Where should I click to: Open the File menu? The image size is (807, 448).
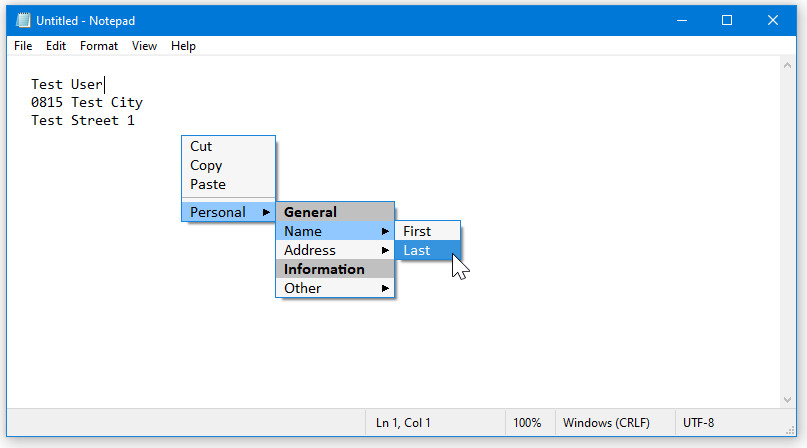point(23,46)
